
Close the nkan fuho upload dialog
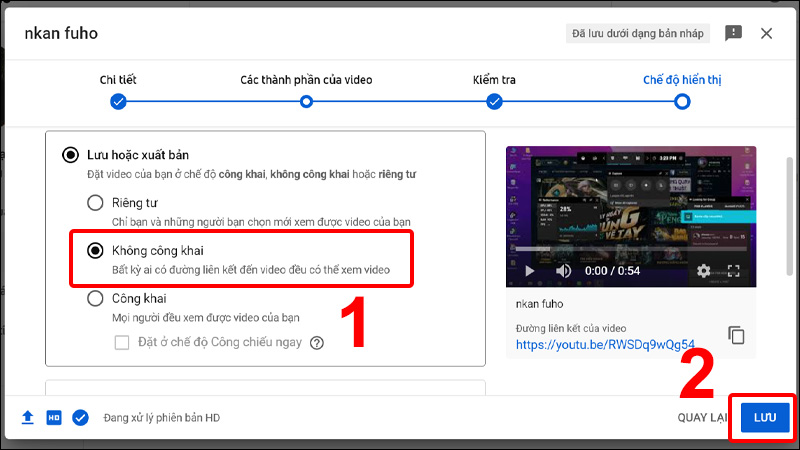tap(766, 34)
